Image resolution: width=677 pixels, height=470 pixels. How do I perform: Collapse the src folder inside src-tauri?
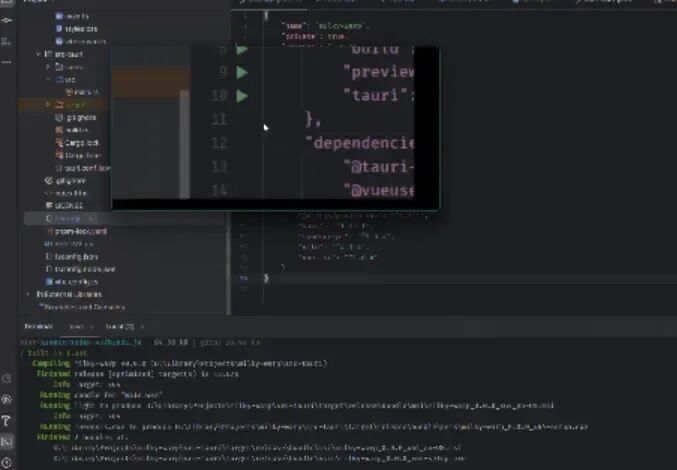(48, 79)
